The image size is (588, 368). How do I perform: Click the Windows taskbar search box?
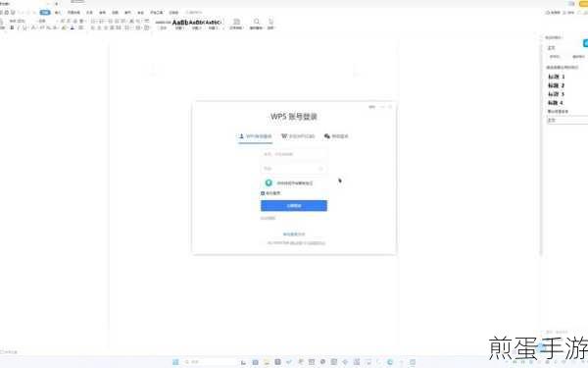click(x=209, y=362)
